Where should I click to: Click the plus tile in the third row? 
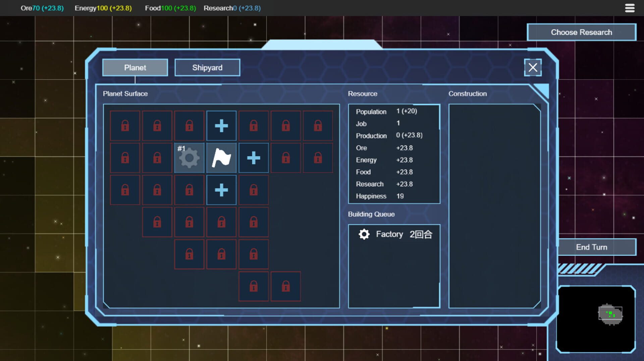point(221,189)
